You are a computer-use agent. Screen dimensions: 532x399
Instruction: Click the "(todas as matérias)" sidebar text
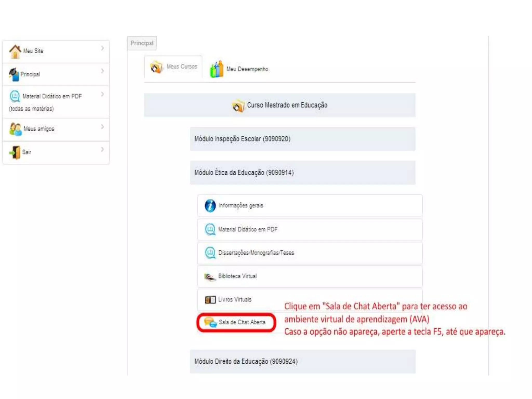pos(31,109)
